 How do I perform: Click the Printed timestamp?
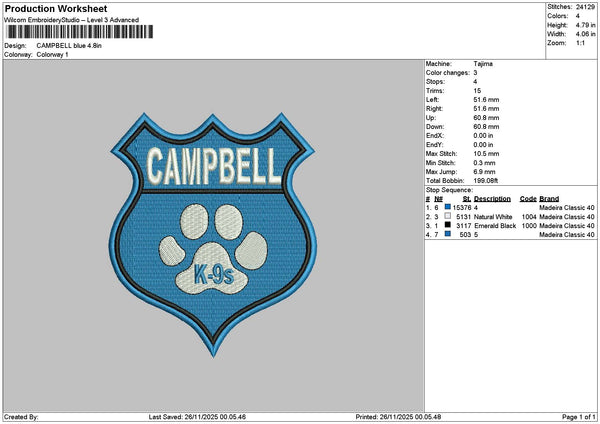click(x=398, y=417)
